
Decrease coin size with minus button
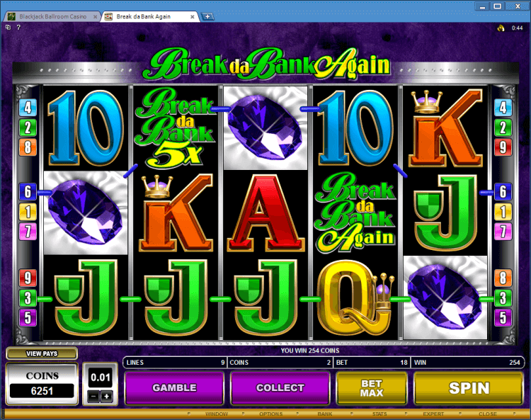coord(94,397)
